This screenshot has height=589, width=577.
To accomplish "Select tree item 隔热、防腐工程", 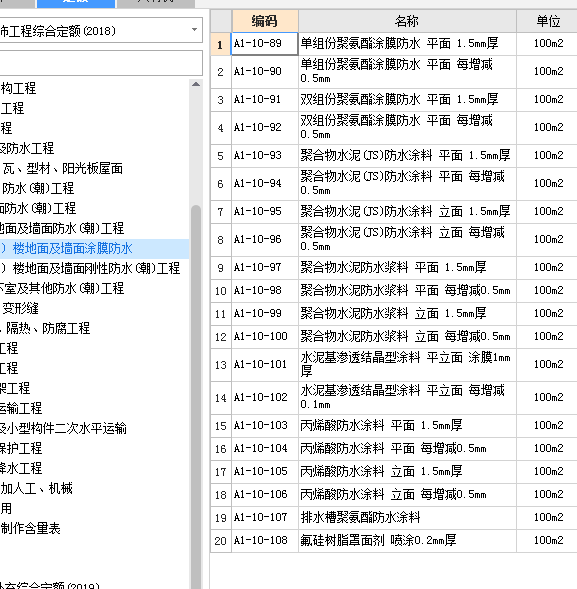I will [x=48, y=328].
